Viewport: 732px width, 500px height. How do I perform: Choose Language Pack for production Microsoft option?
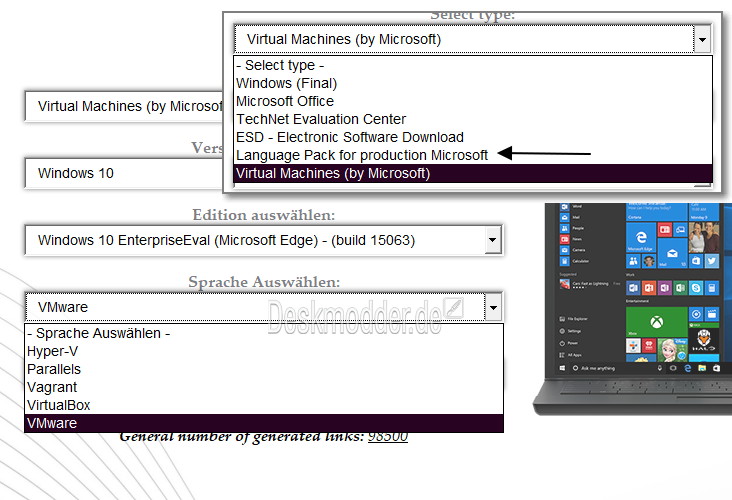[x=361, y=155]
